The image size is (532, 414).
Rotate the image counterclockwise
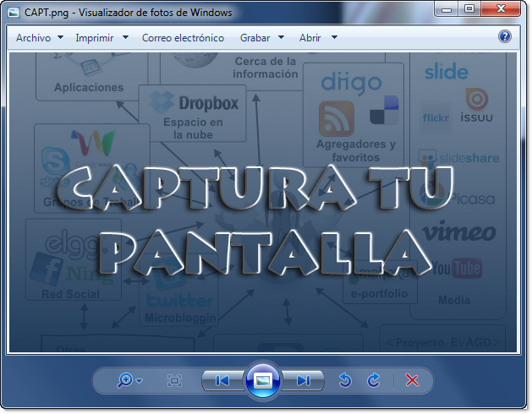[345, 380]
